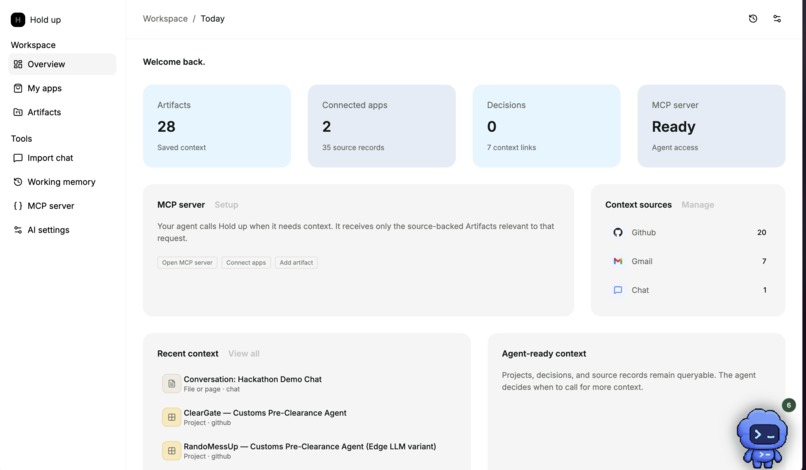Click the Hold up logo icon
The image size is (806, 470).
coord(18,20)
